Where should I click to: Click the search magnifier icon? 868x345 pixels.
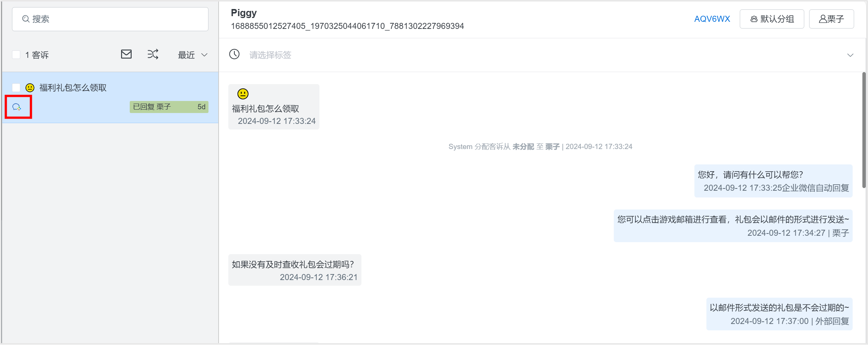(x=26, y=19)
